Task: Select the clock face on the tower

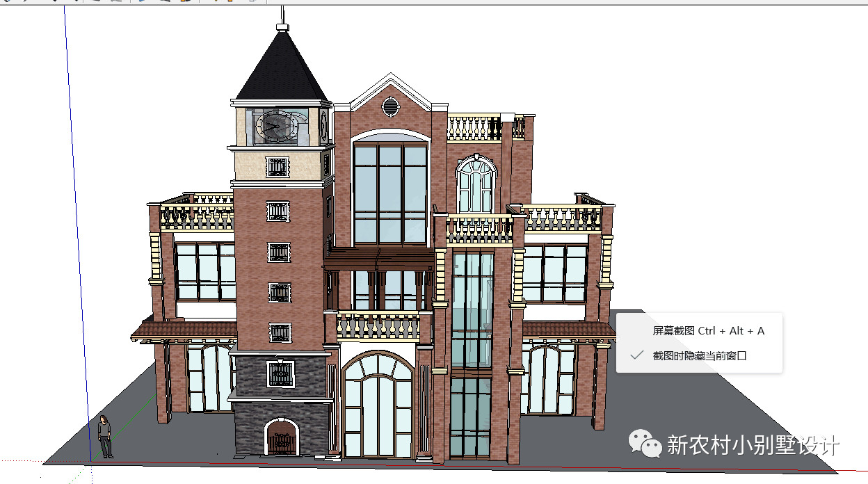Action: click(276, 127)
